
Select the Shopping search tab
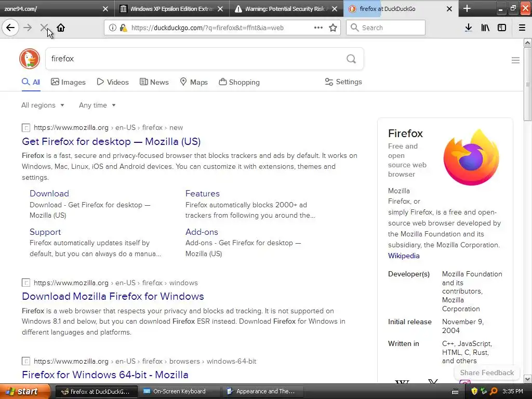pos(239,82)
